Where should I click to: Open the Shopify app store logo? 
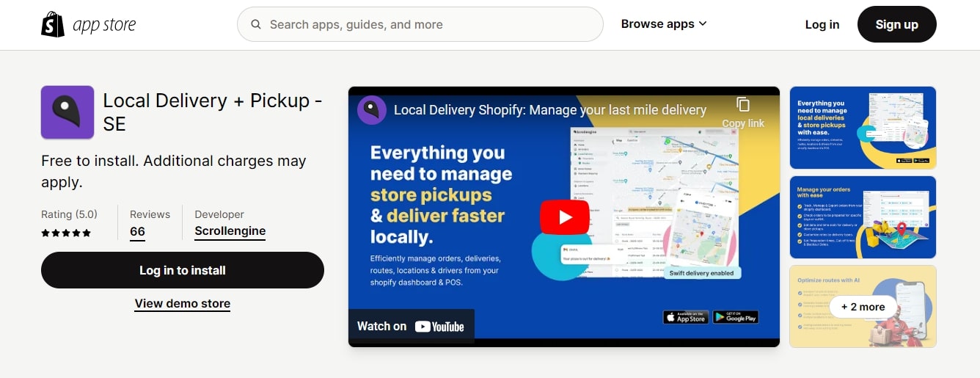(89, 24)
